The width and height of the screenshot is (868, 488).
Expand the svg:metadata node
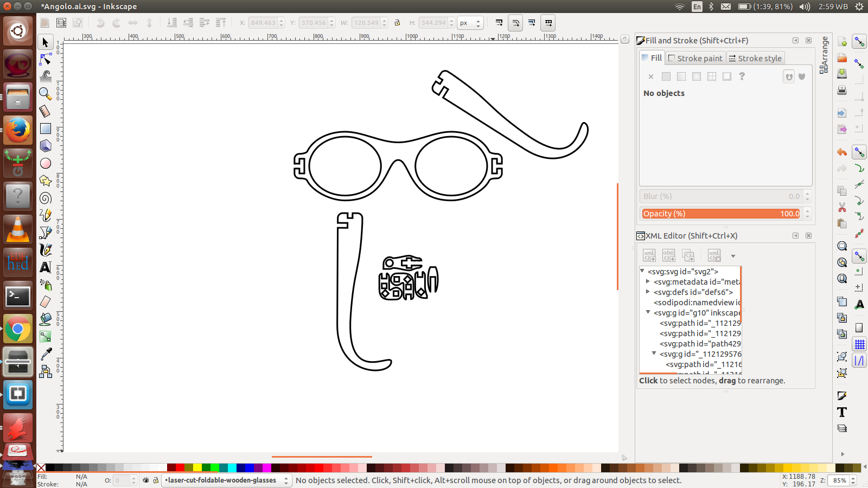[648, 281]
